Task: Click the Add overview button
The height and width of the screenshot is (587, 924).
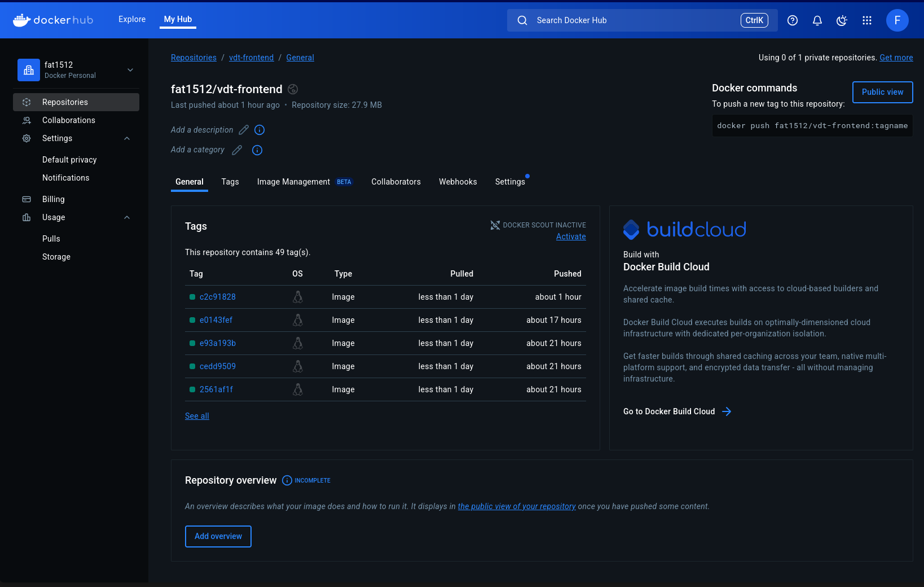Action: point(218,536)
